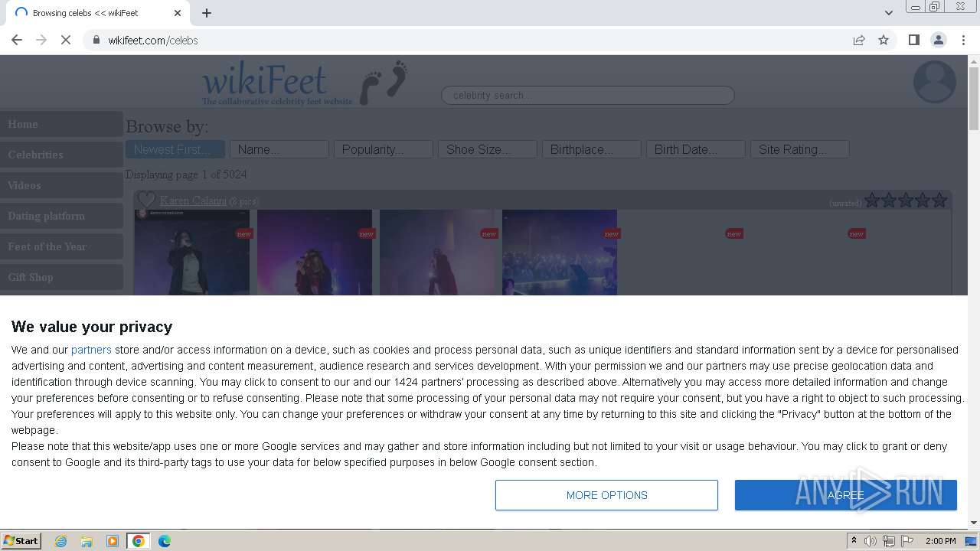Screen dimensions: 980x551
Task: Click the partners link in privacy notice
Action: tap(91, 350)
